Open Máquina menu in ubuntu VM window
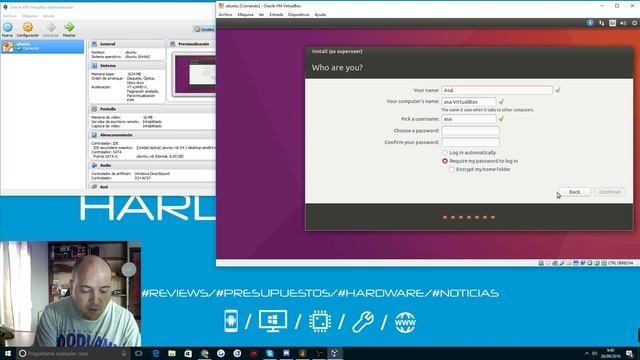Image resolution: width=640 pixels, height=360 pixels. [x=245, y=15]
